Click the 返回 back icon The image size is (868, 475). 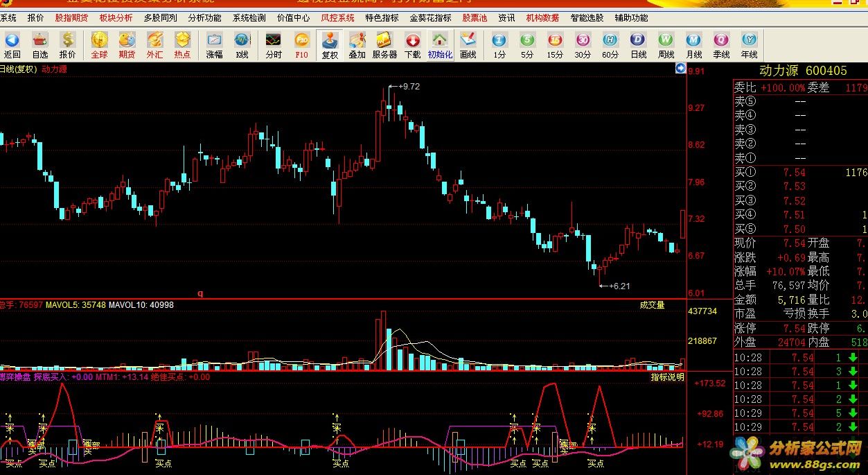[12, 45]
